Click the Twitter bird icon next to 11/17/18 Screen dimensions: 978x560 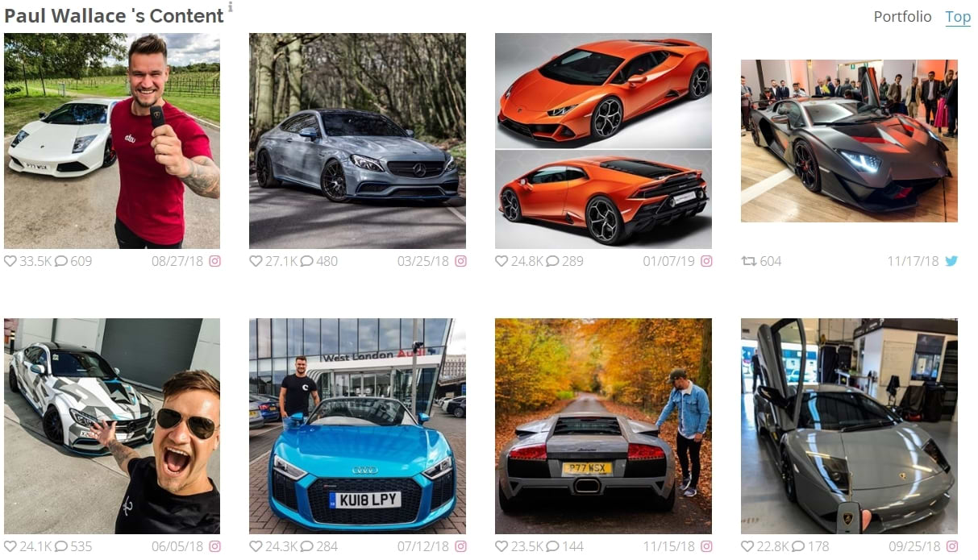pos(951,261)
